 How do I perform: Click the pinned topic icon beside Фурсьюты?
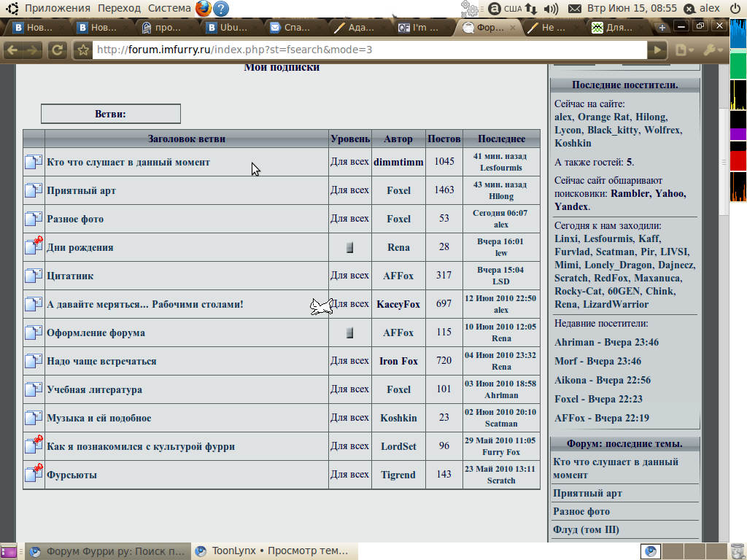coord(34,475)
